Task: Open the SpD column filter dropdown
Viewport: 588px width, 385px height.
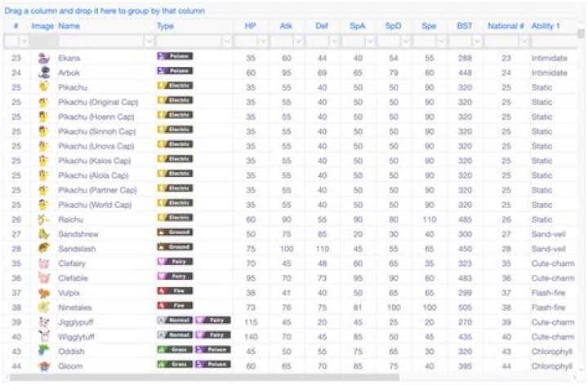Action: point(405,41)
